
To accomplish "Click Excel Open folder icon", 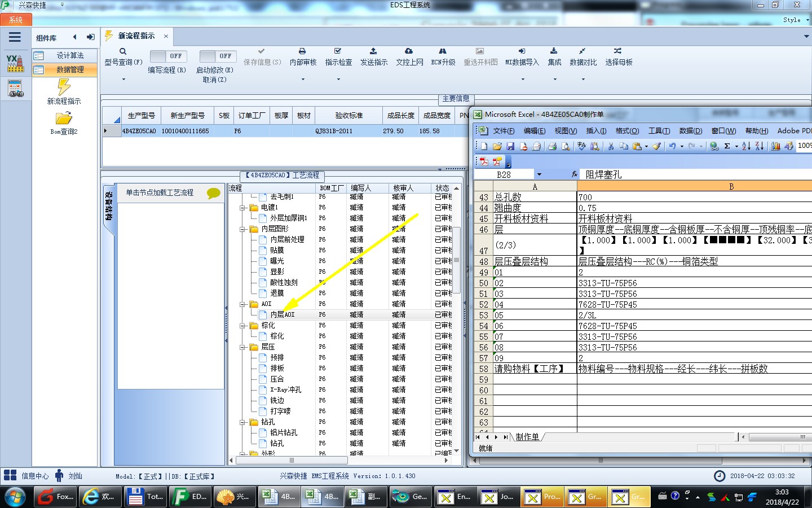I will [497, 146].
